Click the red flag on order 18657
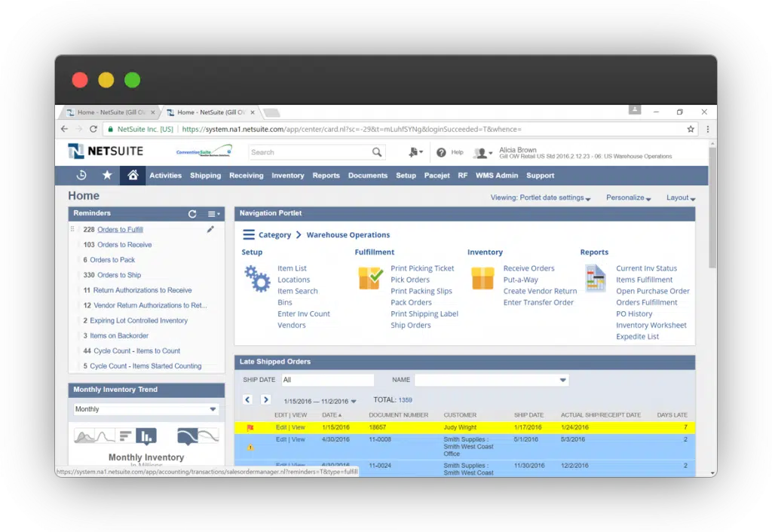Screen dimensions: 772x532 click(250, 428)
